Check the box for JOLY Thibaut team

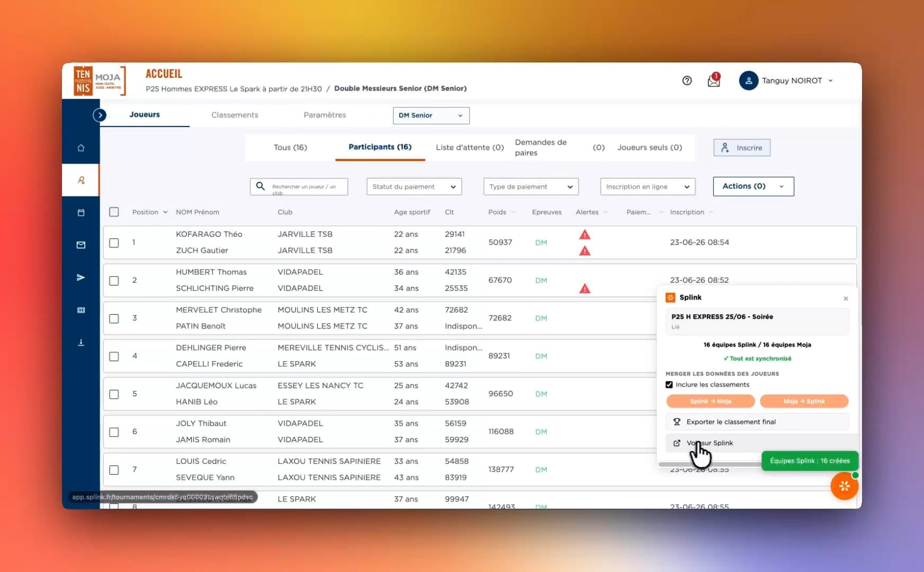click(x=114, y=432)
